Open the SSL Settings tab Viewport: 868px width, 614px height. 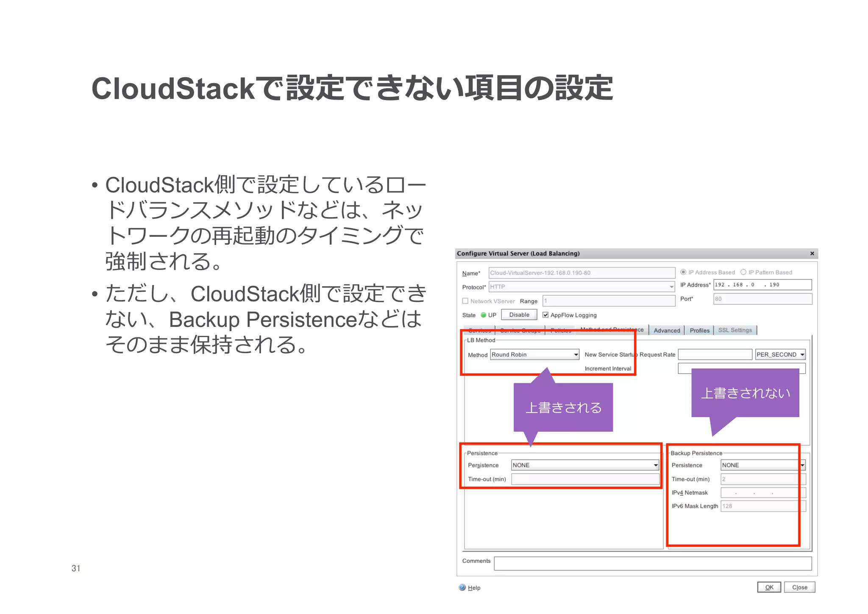(735, 330)
